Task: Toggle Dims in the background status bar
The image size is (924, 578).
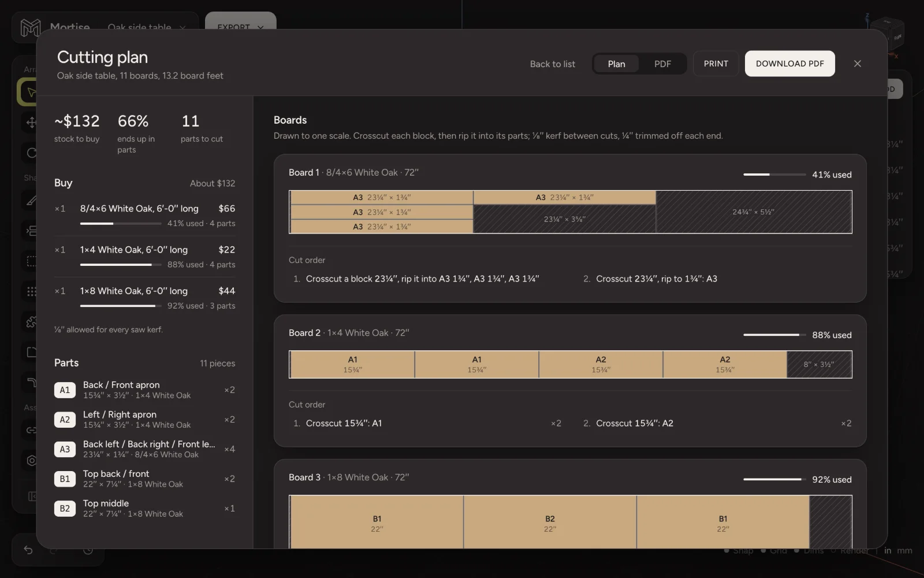Action: 809,550
